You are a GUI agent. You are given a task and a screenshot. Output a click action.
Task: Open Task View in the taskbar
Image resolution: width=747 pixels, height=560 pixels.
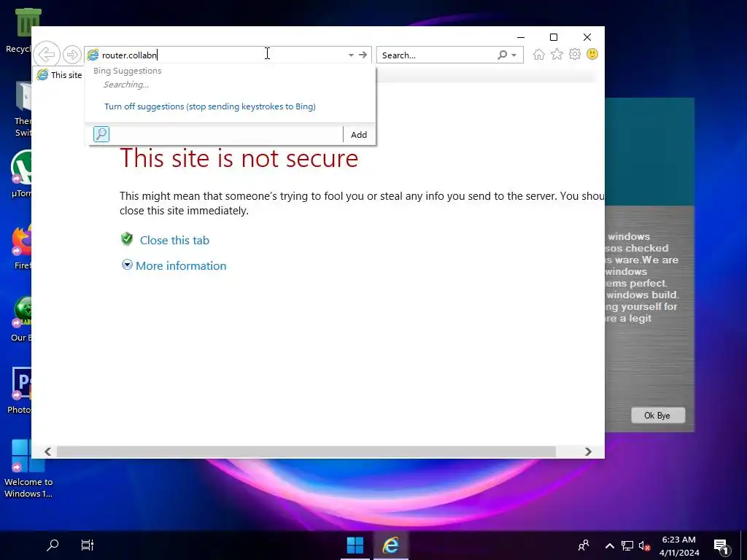point(88,545)
